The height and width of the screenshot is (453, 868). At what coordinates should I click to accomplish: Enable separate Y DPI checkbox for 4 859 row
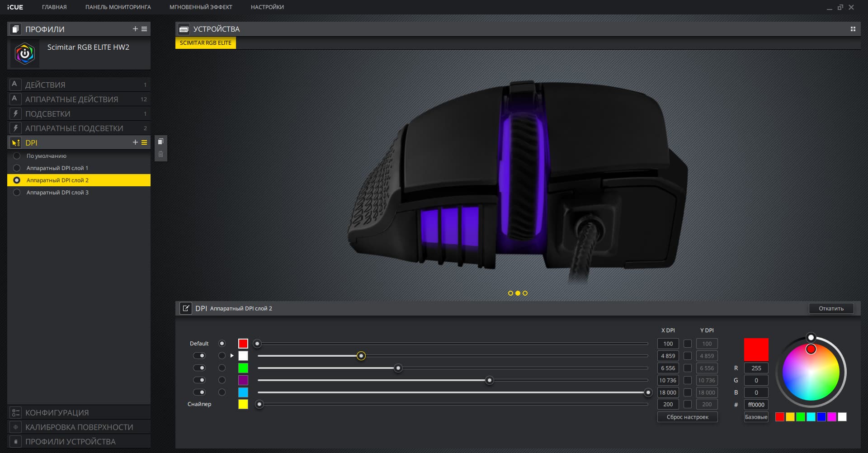[688, 356]
